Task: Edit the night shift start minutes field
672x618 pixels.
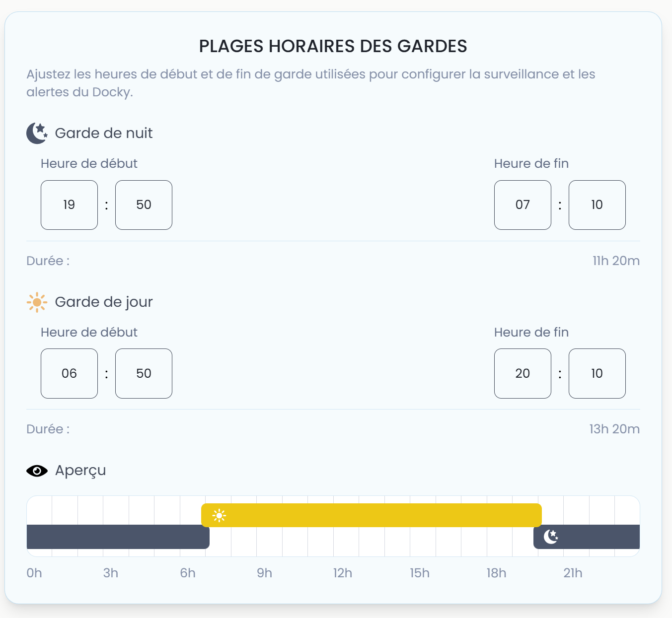Action: (144, 205)
